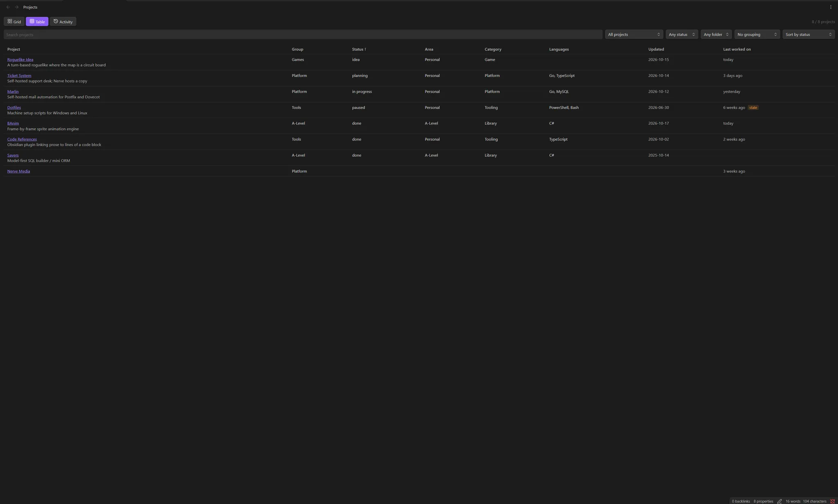Image resolution: width=838 pixels, height=504 pixels.
Task: Toggle Status column sort direction
Action: (359, 49)
